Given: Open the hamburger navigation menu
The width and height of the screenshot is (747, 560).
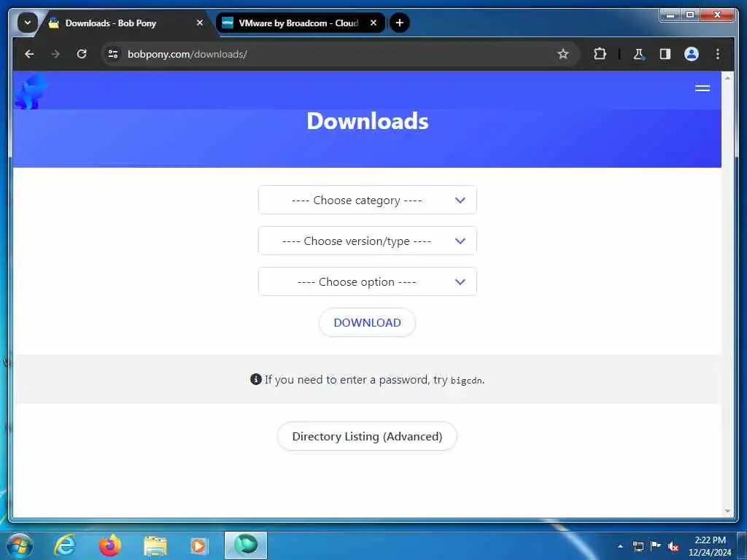Looking at the screenshot, I should 703,88.
